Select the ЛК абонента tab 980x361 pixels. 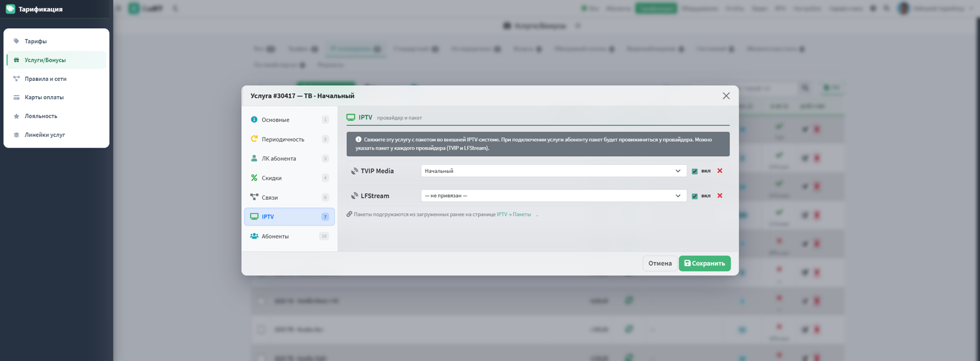(x=289, y=158)
